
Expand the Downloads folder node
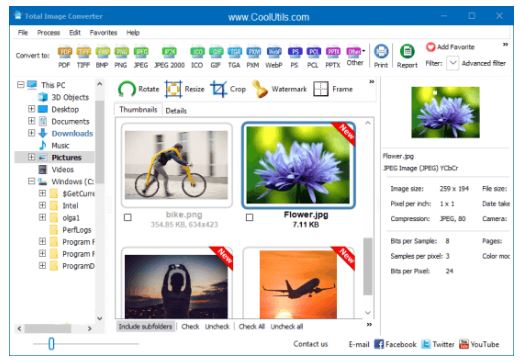(x=31, y=133)
